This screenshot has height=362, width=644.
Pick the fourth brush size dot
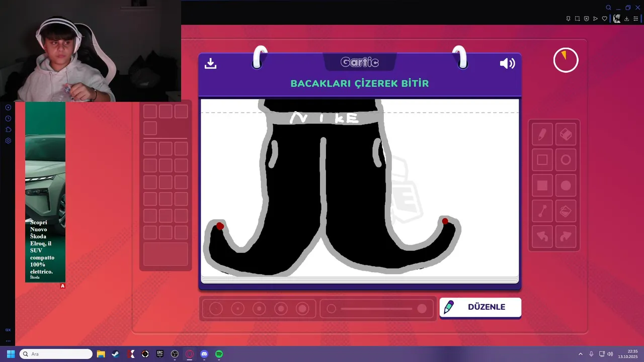coord(281,309)
